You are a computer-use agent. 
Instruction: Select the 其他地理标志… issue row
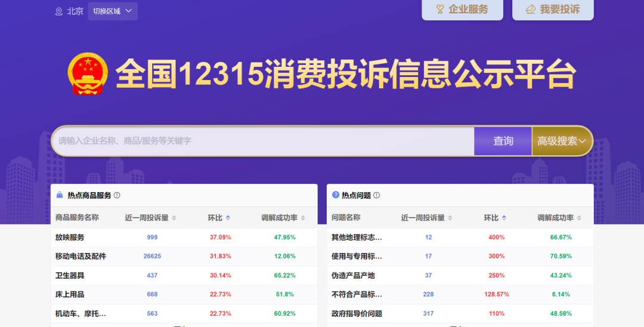pos(357,237)
